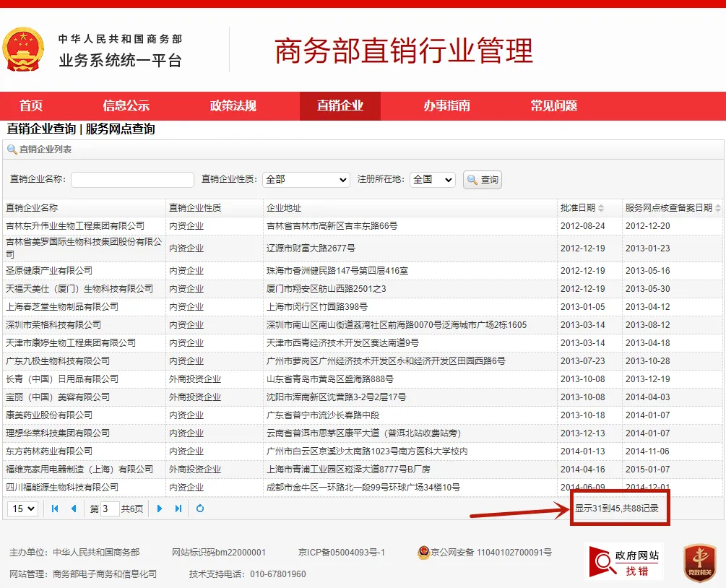Go to previous page arrow
Screen dimensions: 726x588
pos(73,509)
